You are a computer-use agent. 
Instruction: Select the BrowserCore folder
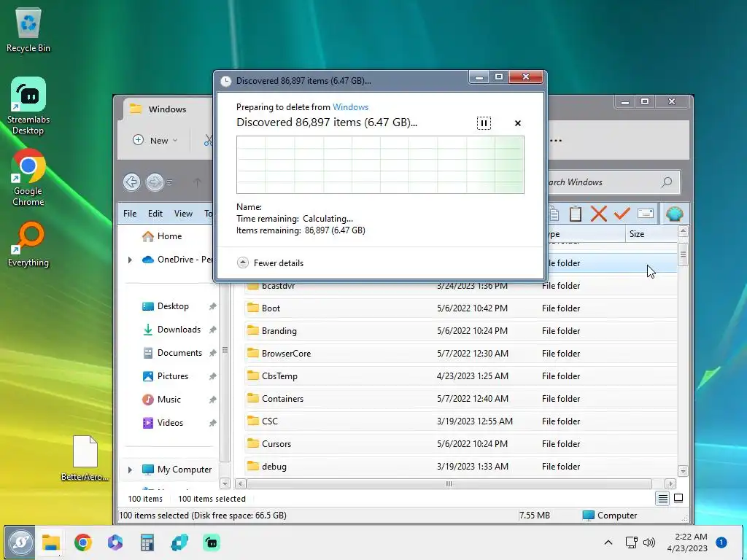point(461,354)
